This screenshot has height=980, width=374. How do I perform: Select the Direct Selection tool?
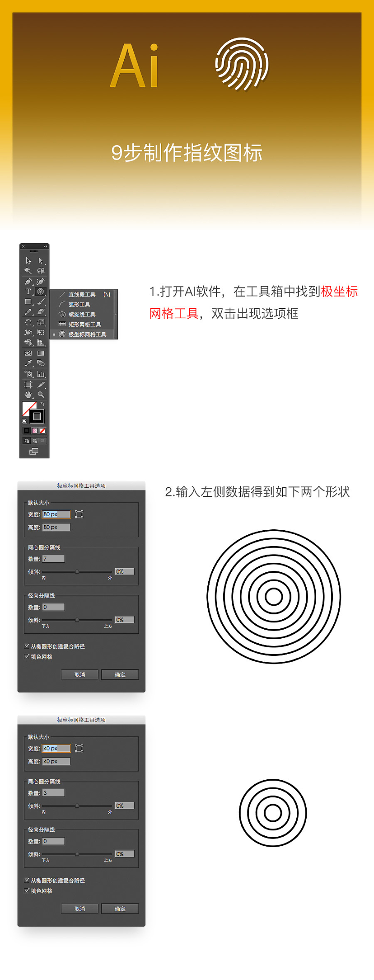tap(41, 261)
